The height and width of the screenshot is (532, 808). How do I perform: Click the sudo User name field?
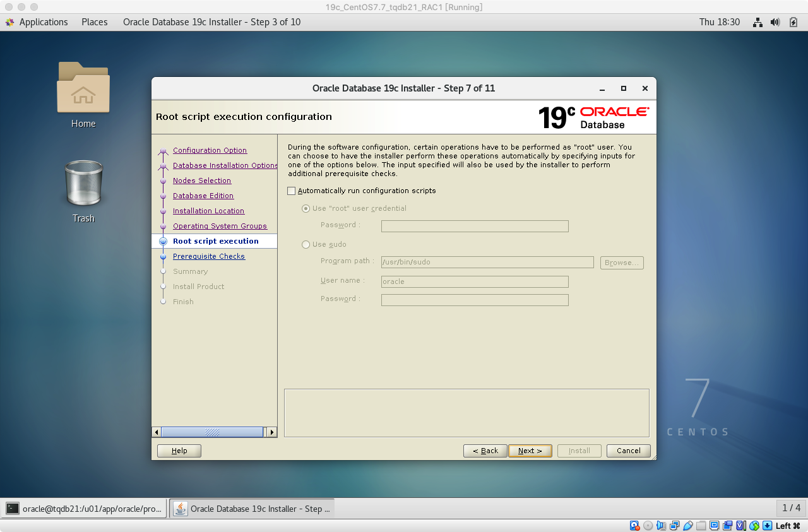tap(475, 281)
